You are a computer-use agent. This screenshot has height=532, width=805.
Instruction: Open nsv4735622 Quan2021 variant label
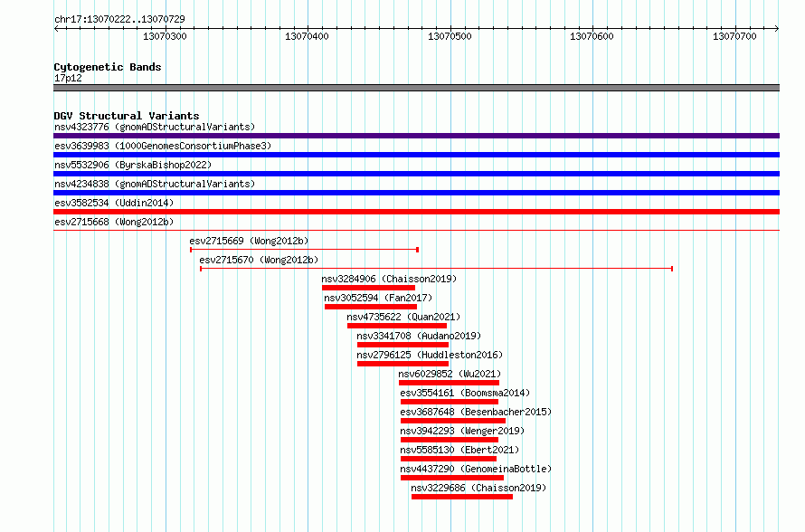(403, 317)
